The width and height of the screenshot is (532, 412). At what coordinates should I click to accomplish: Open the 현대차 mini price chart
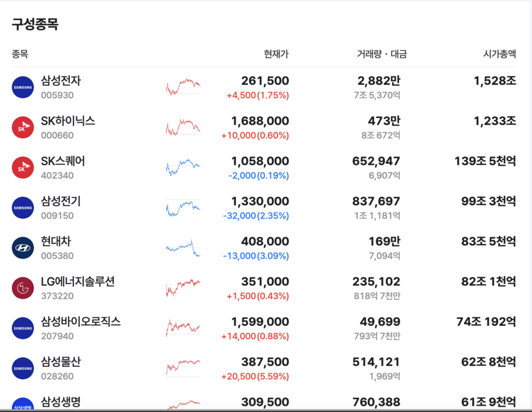(183, 248)
